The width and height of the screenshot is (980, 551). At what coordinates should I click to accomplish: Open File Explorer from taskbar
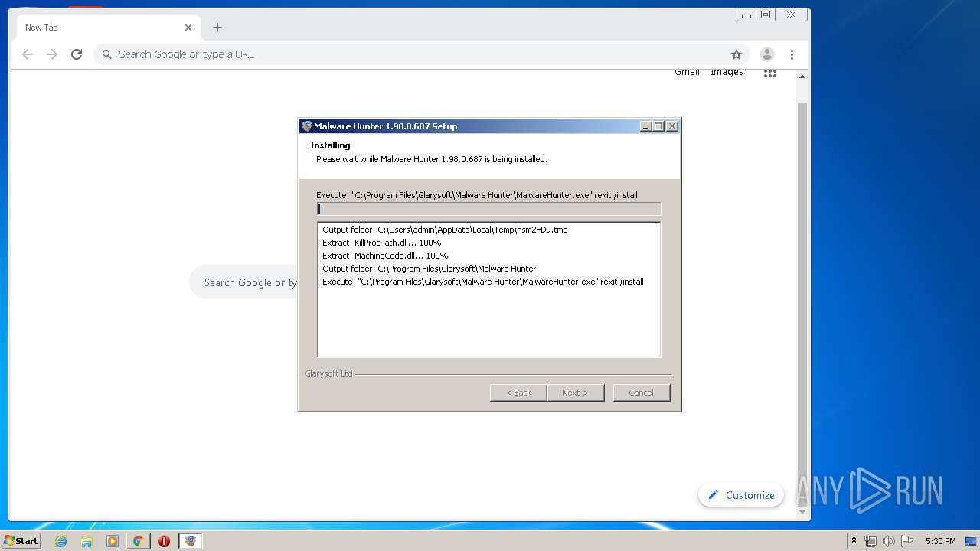[87, 541]
